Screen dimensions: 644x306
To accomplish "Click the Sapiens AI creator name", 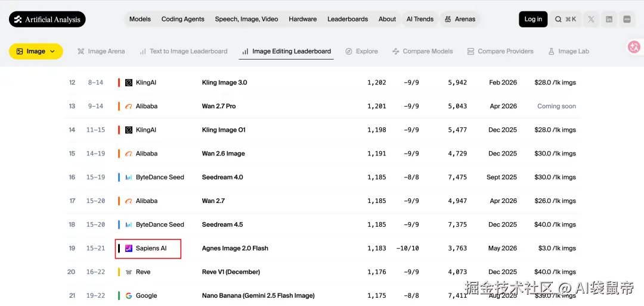I will pos(151,248).
